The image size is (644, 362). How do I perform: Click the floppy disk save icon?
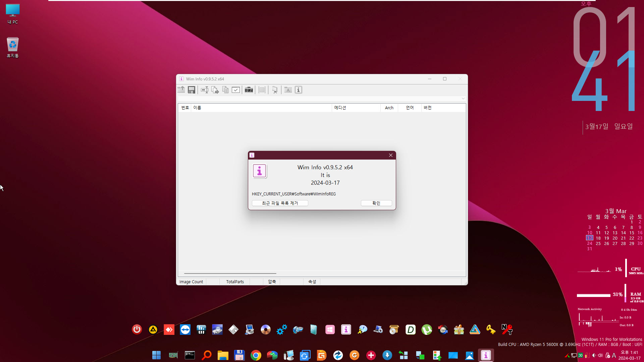click(192, 90)
